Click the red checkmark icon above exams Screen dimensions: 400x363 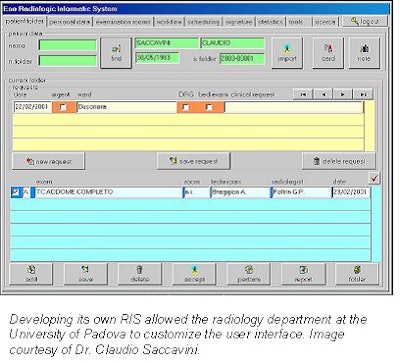(375, 178)
